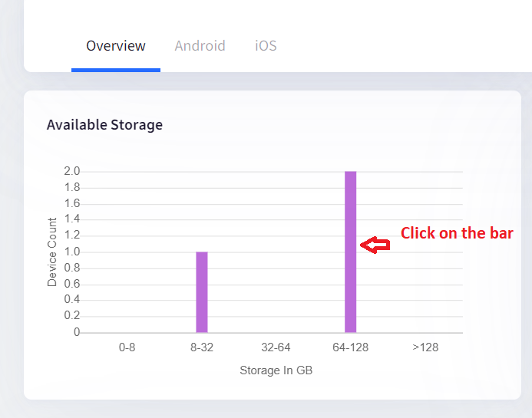Viewport: 532px width, 418px height.
Task: Click the red 'Click on the bar' text
Action: pyautogui.click(x=457, y=233)
